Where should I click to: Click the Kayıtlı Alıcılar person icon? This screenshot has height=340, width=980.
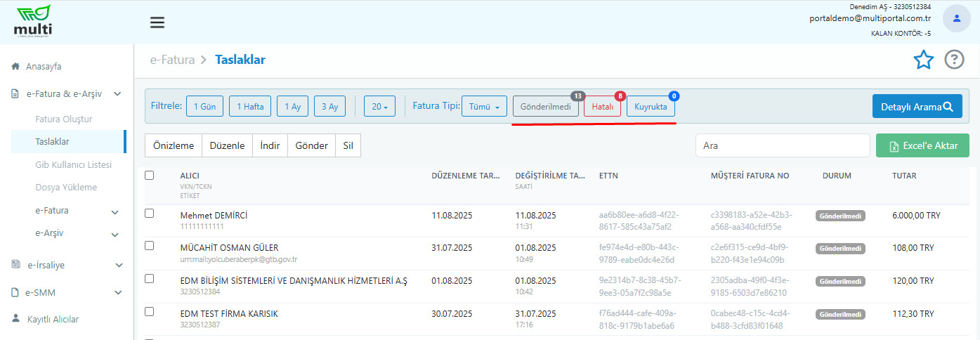pyautogui.click(x=15, y=319)
